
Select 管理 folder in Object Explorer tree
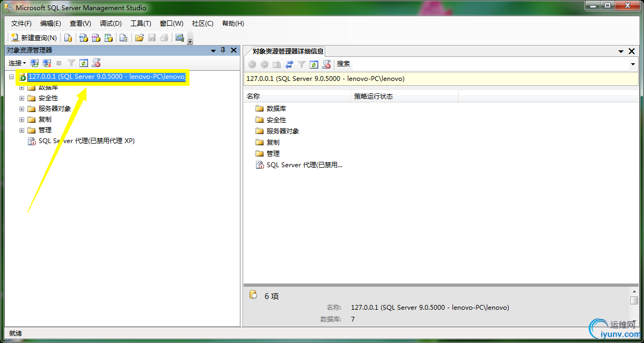pyautogui.click(x=45, y=130)
